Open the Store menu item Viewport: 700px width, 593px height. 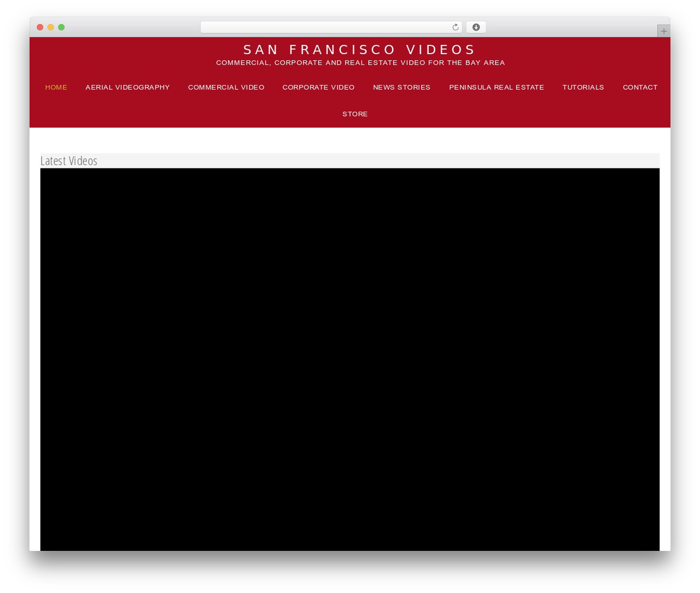click(x=355, y=114)
